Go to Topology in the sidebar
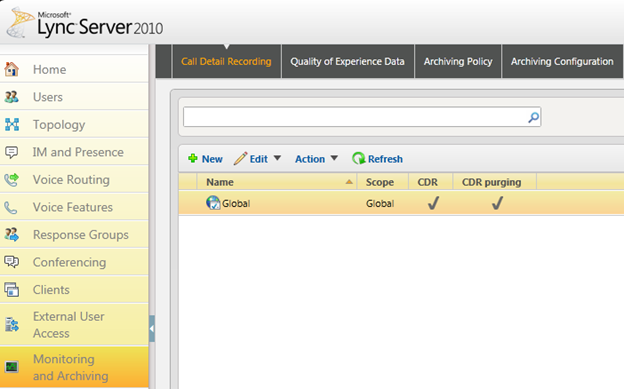 [x=74, y=124]
